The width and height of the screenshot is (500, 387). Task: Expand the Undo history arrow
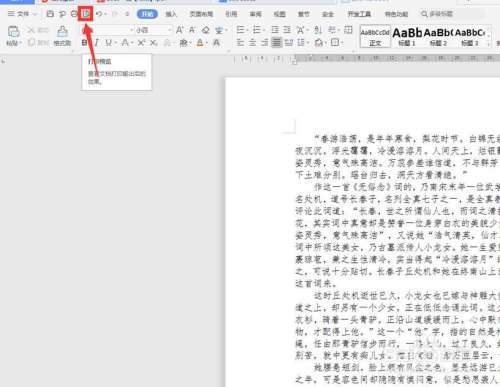(106, 14)
